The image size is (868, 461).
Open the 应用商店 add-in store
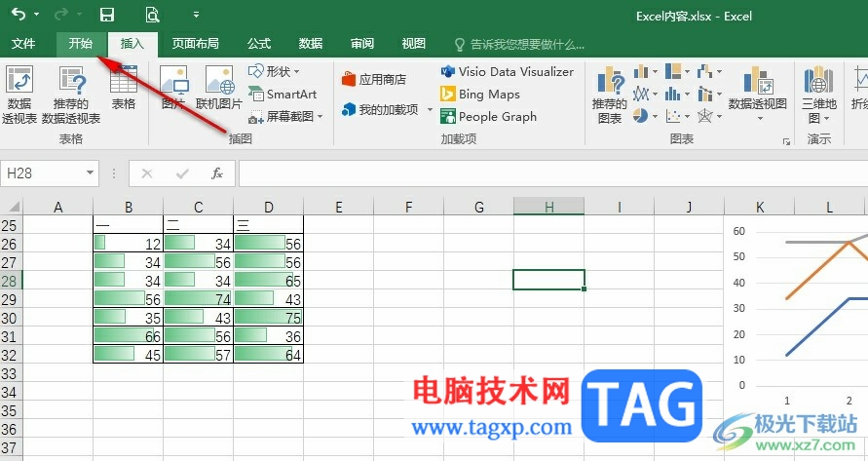374,79
